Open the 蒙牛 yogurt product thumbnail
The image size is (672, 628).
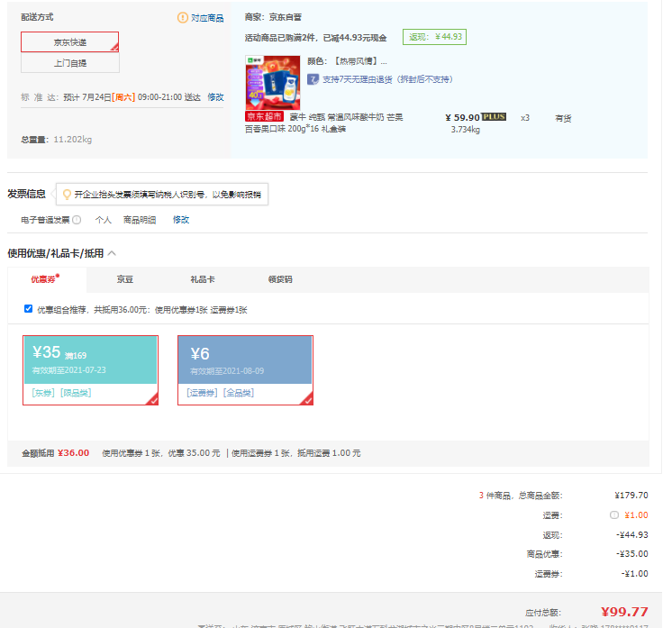[273, 83]
